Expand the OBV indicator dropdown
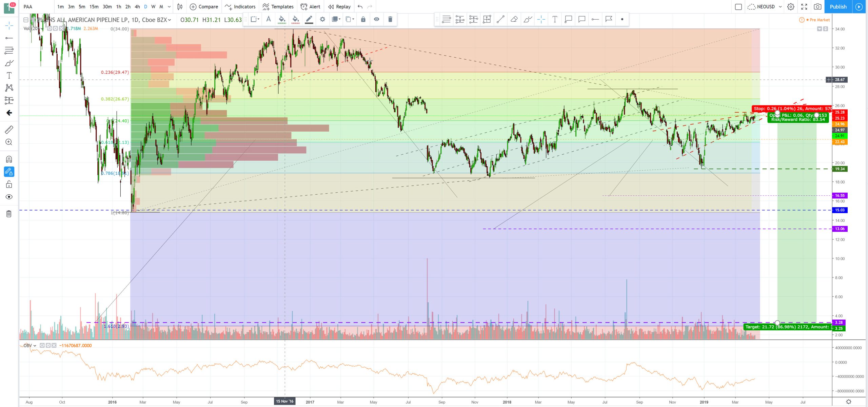 (x=35, y=346)
